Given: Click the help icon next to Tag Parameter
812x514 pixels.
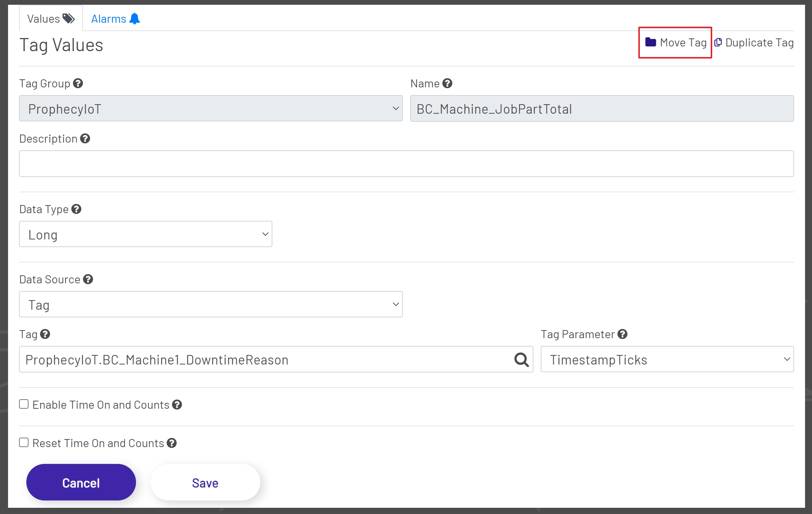Looking at the screenshot, I should click(x=622, y=334).
